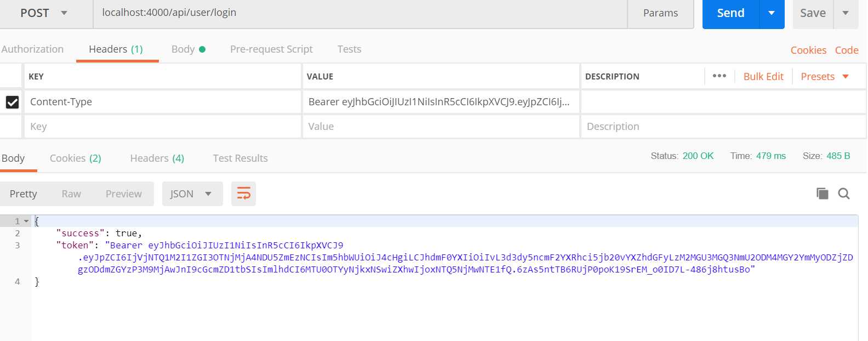Open the Test Results tab
Image resolution: width=868 pixels, height=341 pixels.
tap(240, 158)
